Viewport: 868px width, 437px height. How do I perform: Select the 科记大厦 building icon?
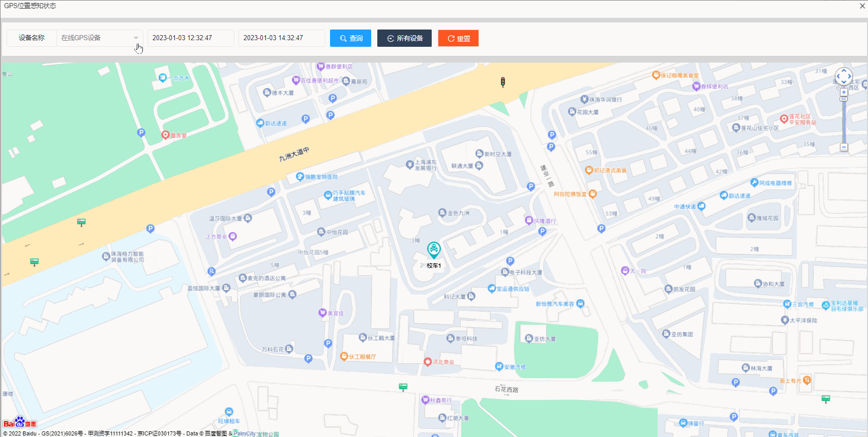tap(471, 296)
